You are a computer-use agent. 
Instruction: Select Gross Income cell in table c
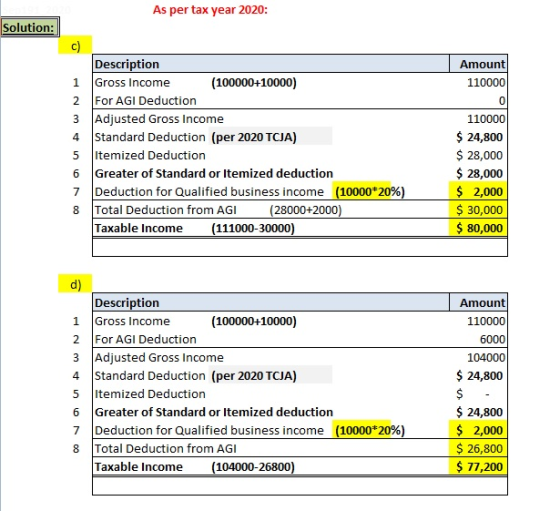(132, 82)
